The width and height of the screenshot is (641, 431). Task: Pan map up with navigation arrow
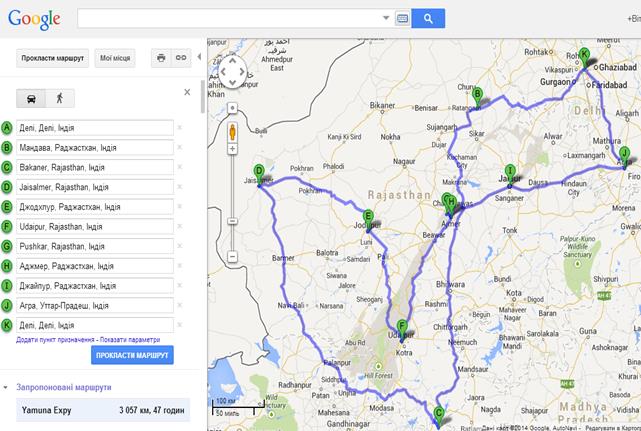(232, 61)
